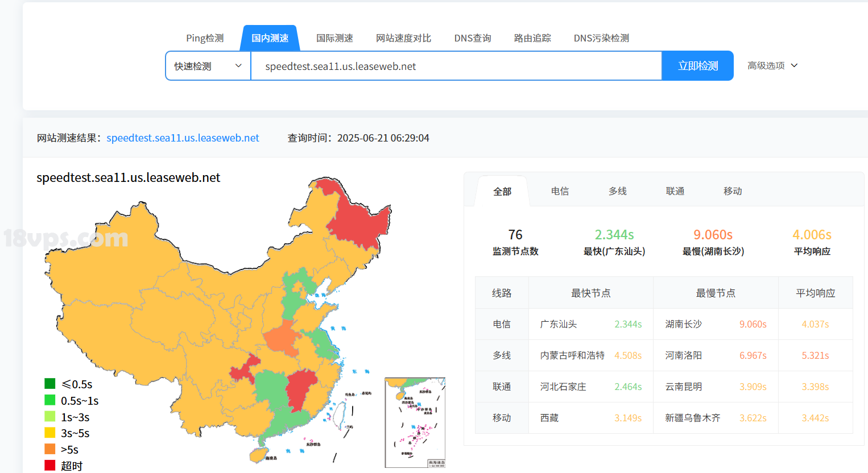
Task: Click the 3.398s average cell
Action: pos(815,387)
